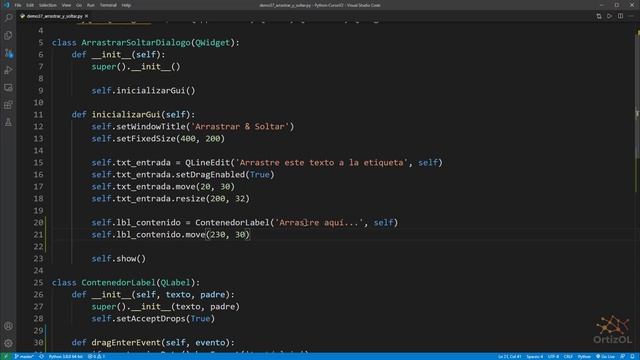Click Ln 21, Col 41 cursor position
Screen dimensions: 640x360
(x=509, y=356)
